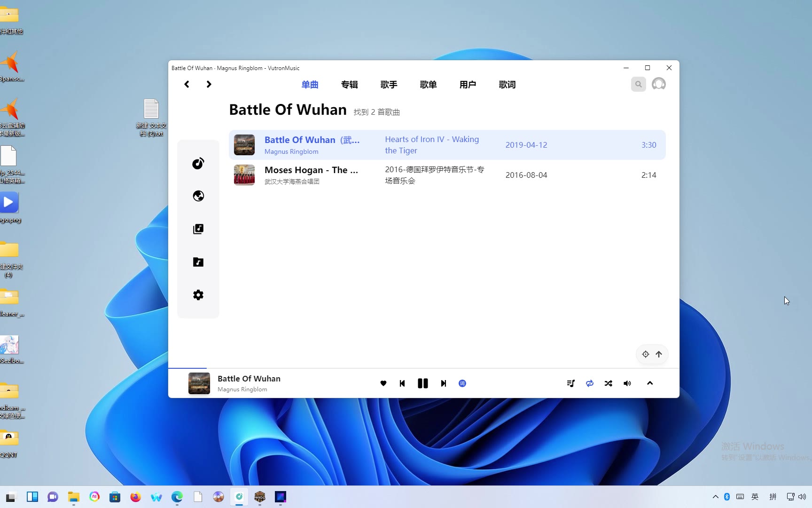
Task: Mute the volume speaker icon
Action: pos(627,383)
